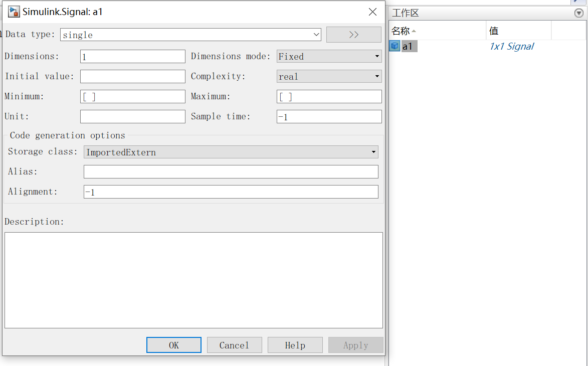
Task: Click the Alignment input field
Action: tap(231, 192)
